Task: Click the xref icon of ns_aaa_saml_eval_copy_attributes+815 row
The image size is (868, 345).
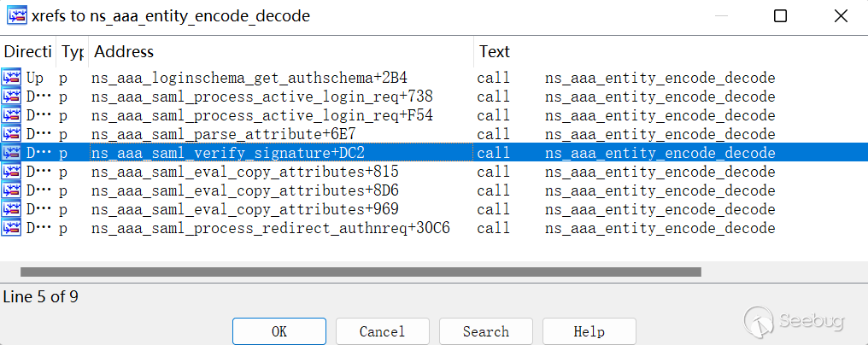Action: coord(11,172)
